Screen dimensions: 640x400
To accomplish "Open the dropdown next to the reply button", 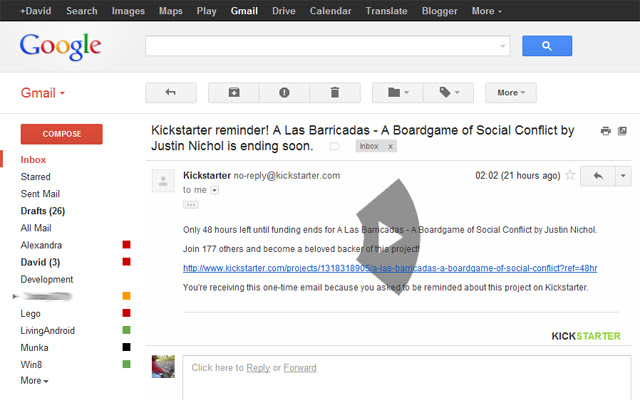I will click(x=623, y=176).
